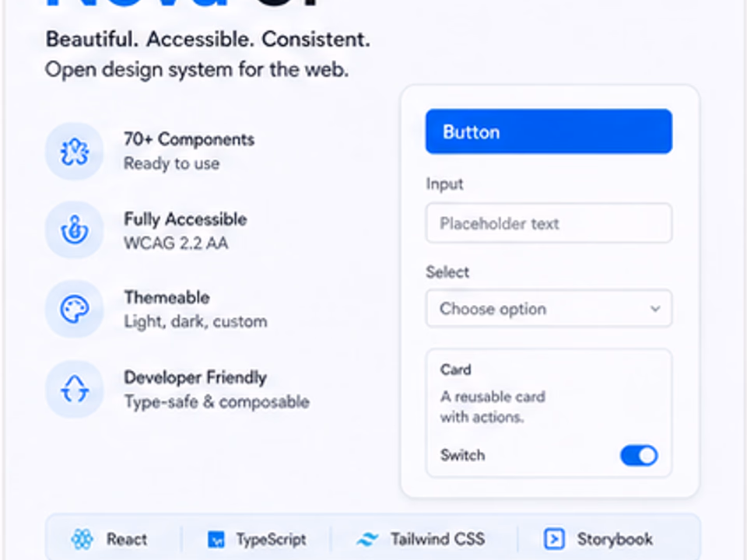Click the 'React' label
This screenshot has width=747, height=560.
pyautogui.click(x=127, y=540)
